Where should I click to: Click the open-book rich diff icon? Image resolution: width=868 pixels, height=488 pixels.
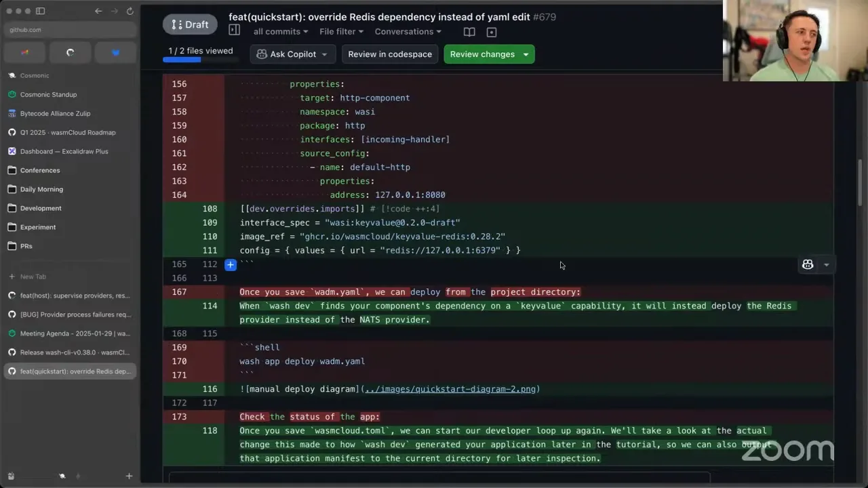click(x=469, y=32)
